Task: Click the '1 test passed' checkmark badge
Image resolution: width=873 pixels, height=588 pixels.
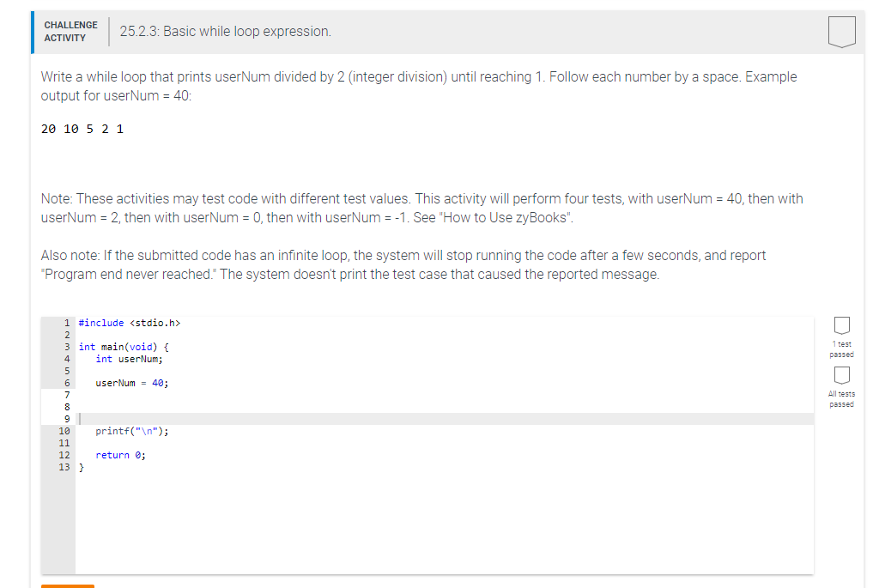Action: 841,324
